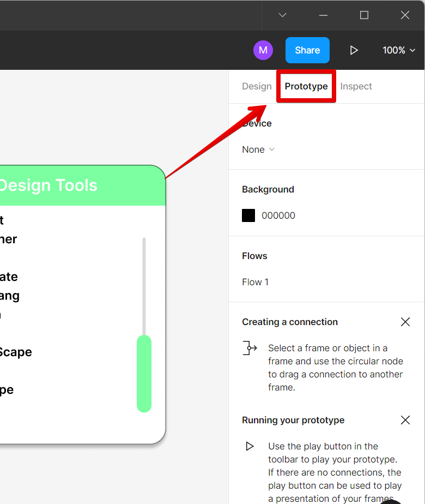
Task: Click the 000000 hex value field
Action: [x=278, y=215]
